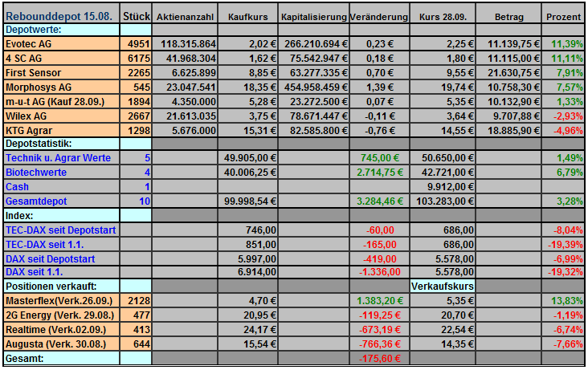Click Evotec share count '118.315.864'

[x=188, y=44]
